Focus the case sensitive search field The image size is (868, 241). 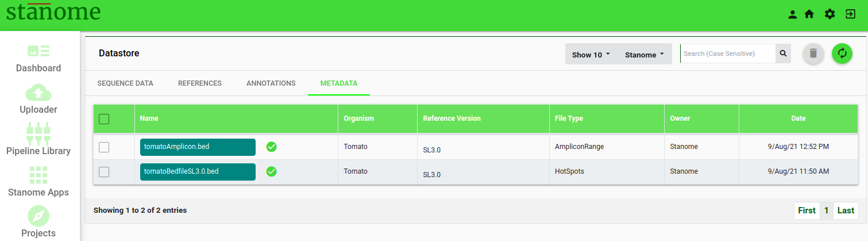(x=728, y=53)
